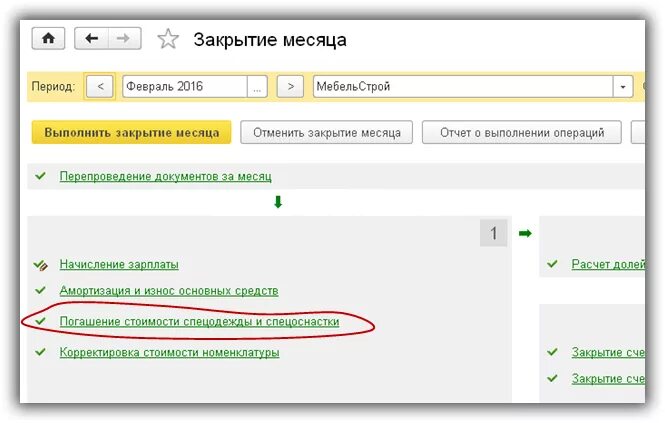
Task: Open 'Перепроведение документов за месяц' link
Action: pos(165,176)
